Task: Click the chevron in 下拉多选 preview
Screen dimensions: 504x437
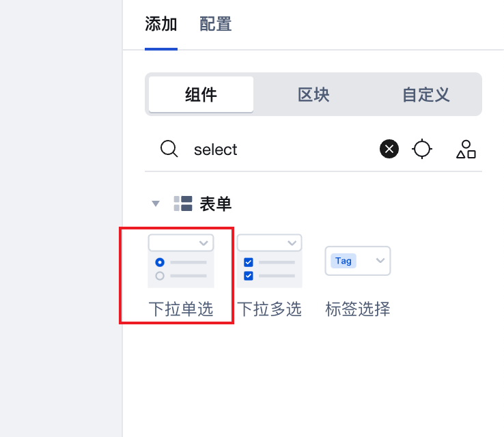Action: point(292,243)
